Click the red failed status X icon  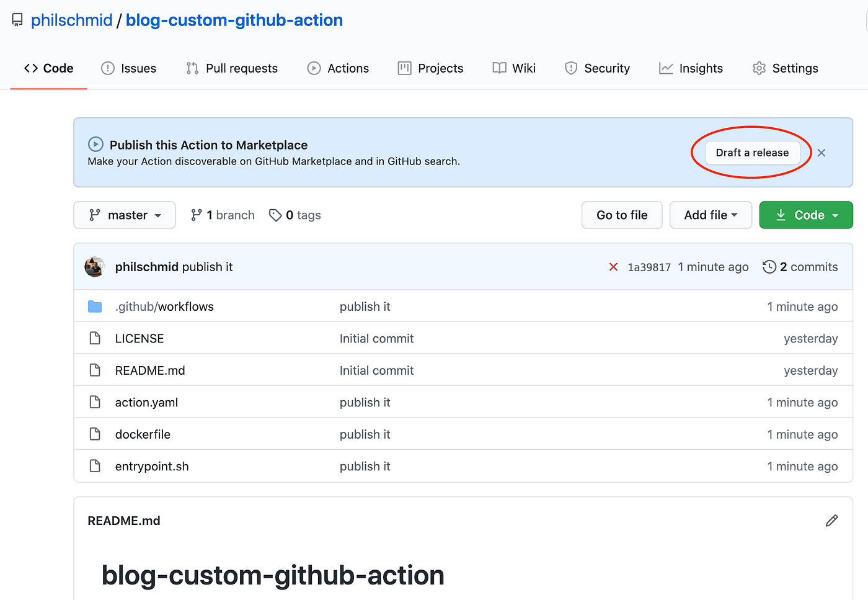613,267
